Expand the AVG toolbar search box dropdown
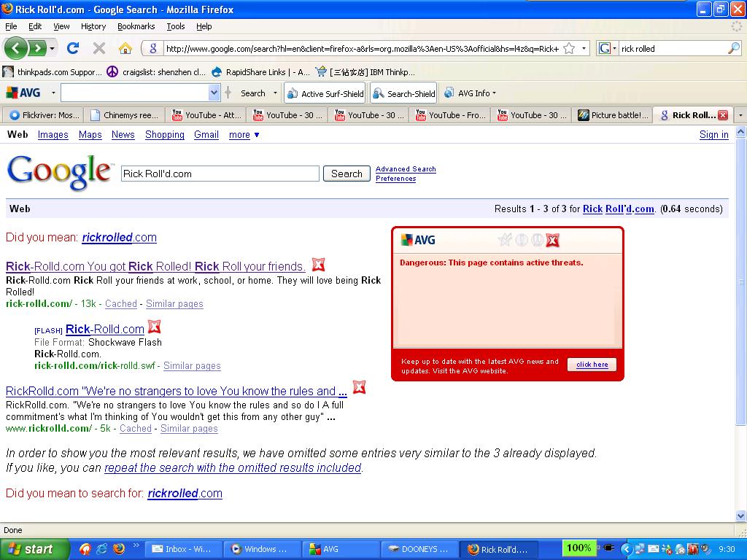This screenshot has height=560, width=747. pos(214,93)
